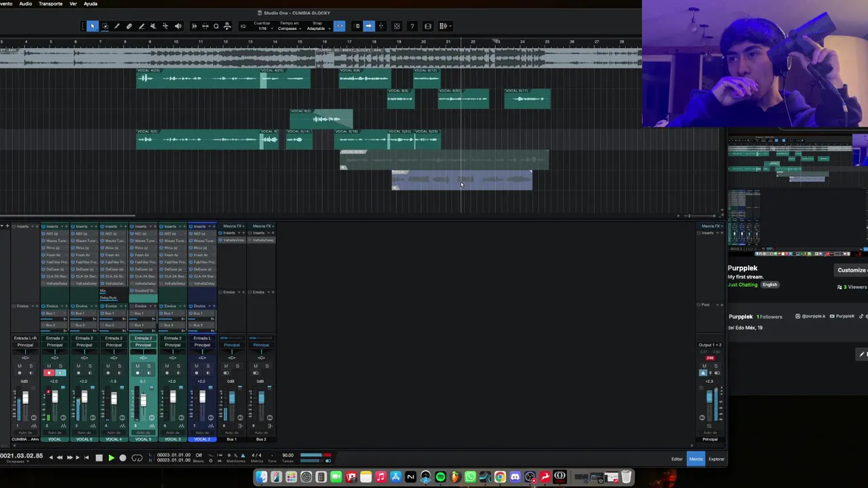The width and height of the screenshot is (868, 488).
Task: Select the Range tool
Action: [x=104, y=26]
